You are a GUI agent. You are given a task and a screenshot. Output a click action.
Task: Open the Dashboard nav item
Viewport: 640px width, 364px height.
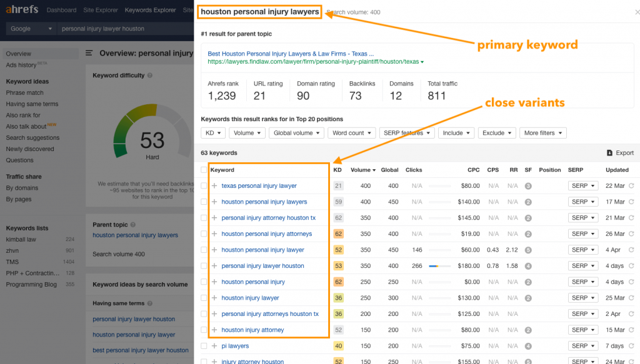[x=61, y=10]
